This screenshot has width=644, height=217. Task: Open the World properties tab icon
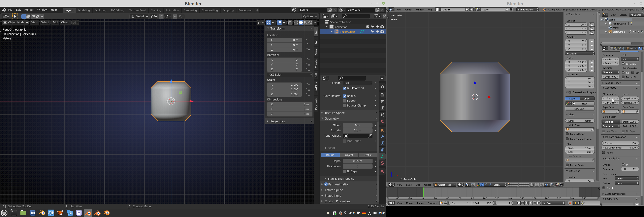pyautogui.click(x=382, y=122)
